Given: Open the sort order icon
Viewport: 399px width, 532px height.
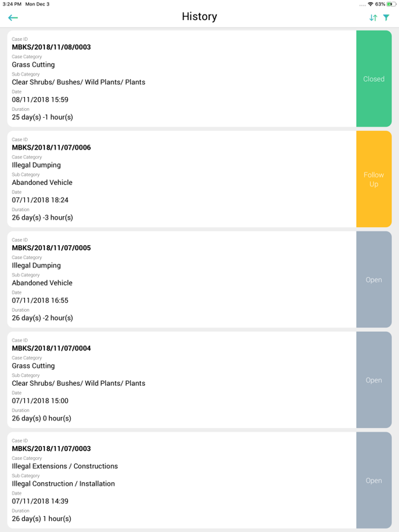Looking at the screenshot, I should pyautogui.click(x=373, y=17).
